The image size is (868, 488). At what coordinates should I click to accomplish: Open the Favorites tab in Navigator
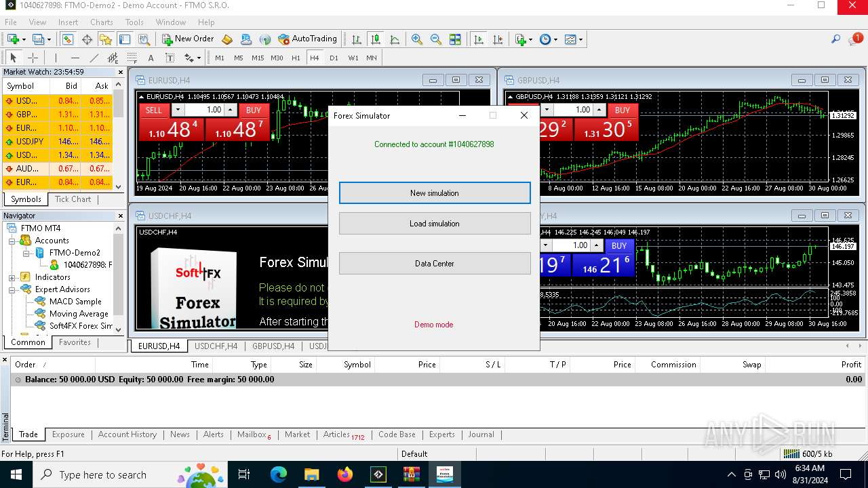(x=75, y=342)
